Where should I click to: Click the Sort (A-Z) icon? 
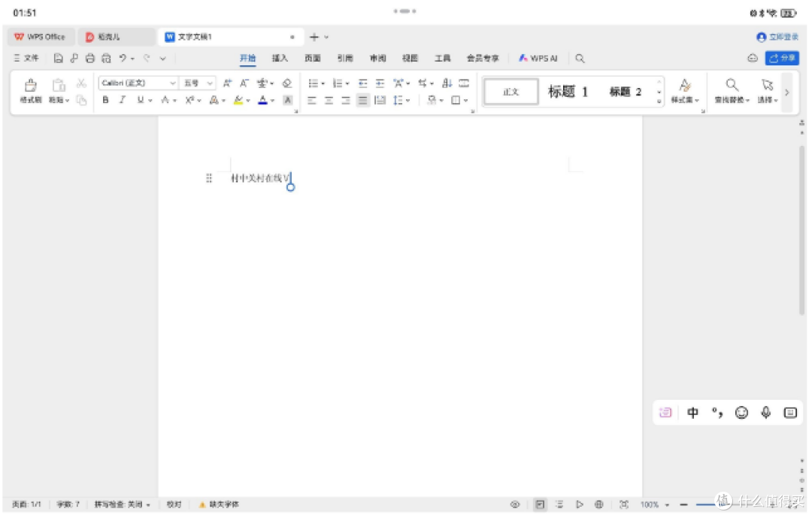[x=447, y=83]
